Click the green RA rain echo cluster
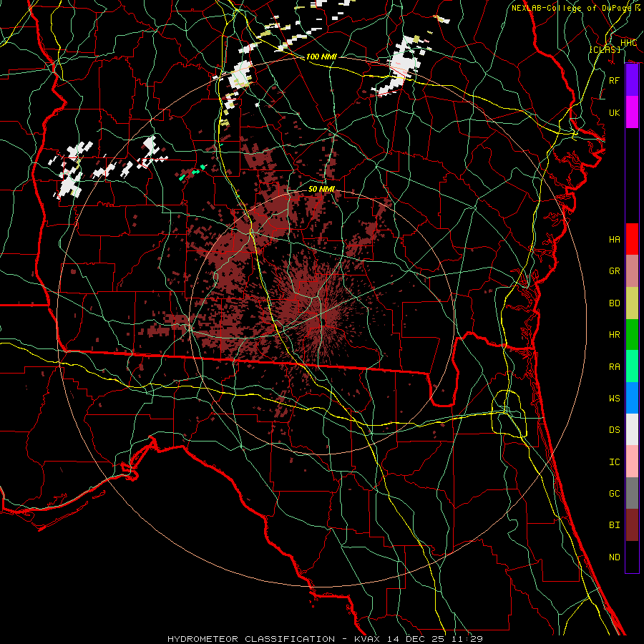Viewport: 644px width, 644px height. click(x=192, y=172)
